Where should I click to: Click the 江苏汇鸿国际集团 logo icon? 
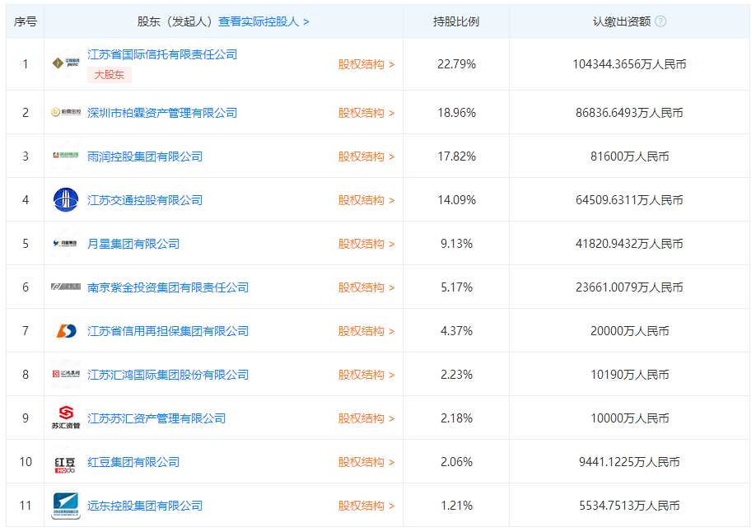pyautogui.click(x=66, y=374)
